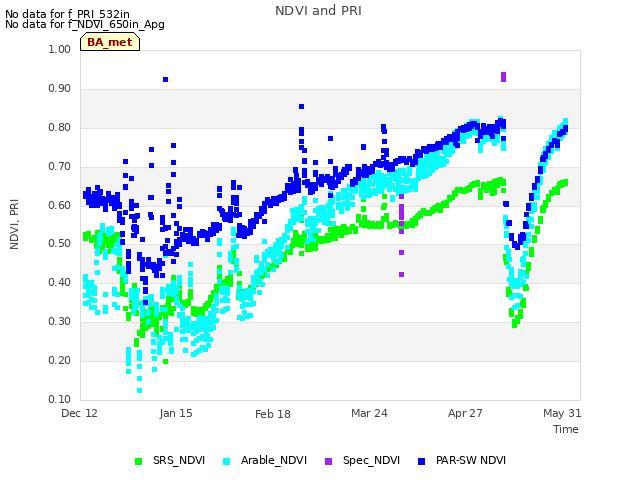Viewport: 640px width, 480px height.
Task: Click the 0.20 y-axis tick label
Action: (x=60, y=360)
